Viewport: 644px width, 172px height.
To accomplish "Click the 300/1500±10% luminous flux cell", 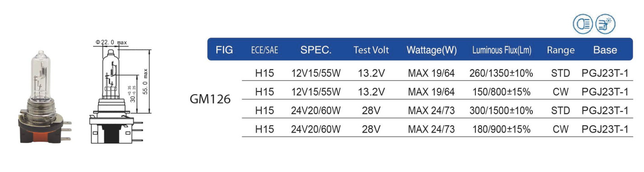I will [x=501, y=111].
